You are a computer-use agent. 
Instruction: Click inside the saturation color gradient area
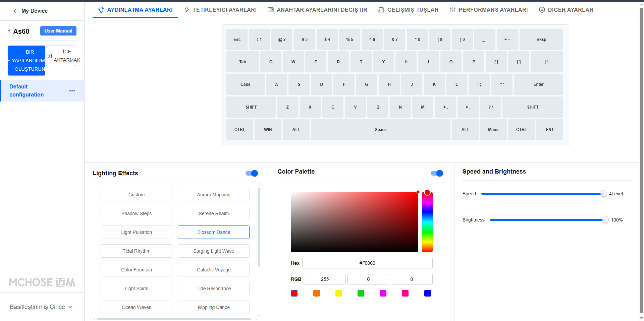tap(354, 222)
